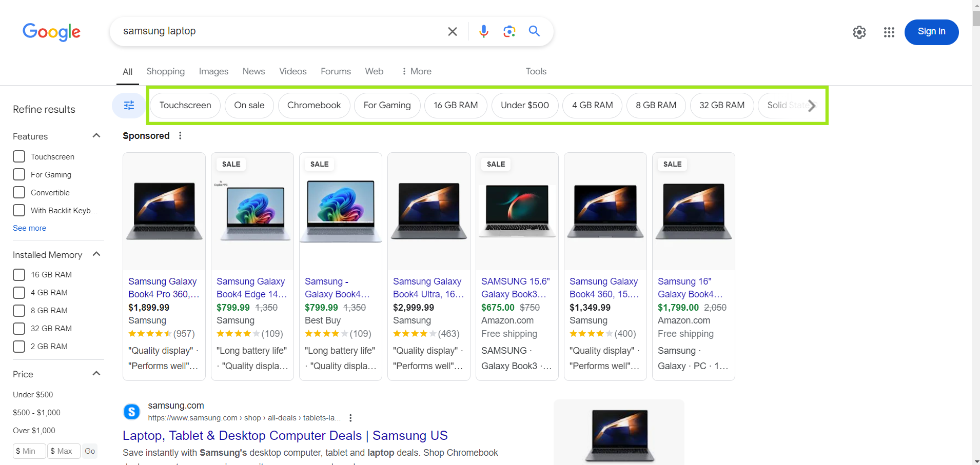
Task: Filter by Over $1,000 price
Action: (x=34, y=431)
